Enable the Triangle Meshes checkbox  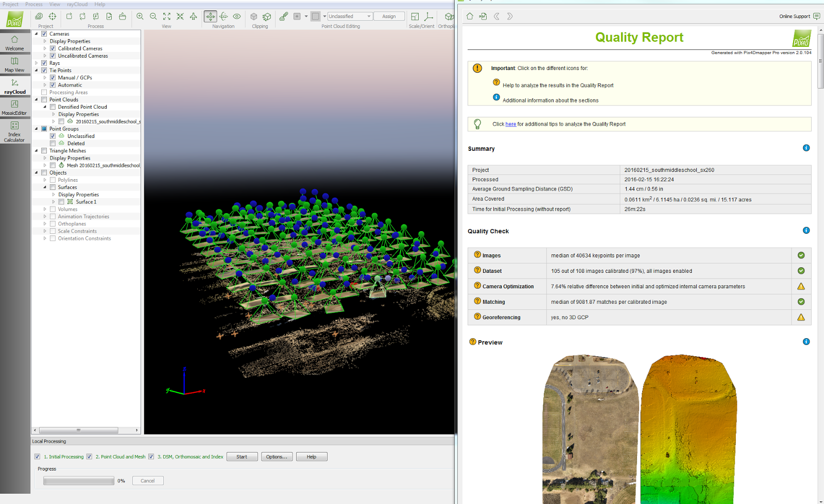click(x=44, y=150)
